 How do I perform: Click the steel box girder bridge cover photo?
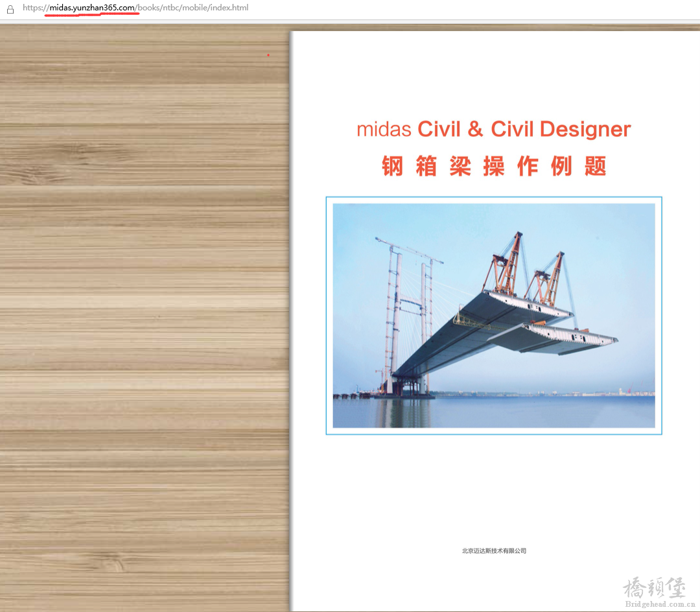(x=494, y=316)
